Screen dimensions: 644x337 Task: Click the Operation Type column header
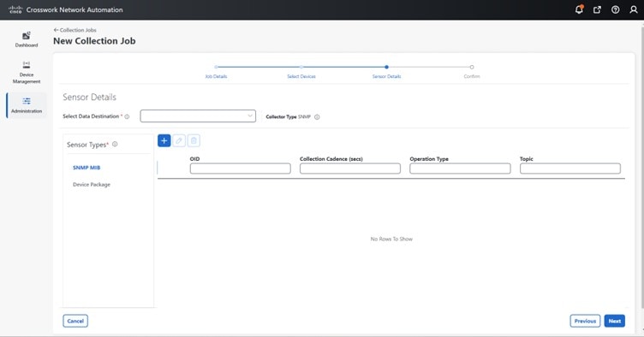pyautogui.click(x=429, y=158)
